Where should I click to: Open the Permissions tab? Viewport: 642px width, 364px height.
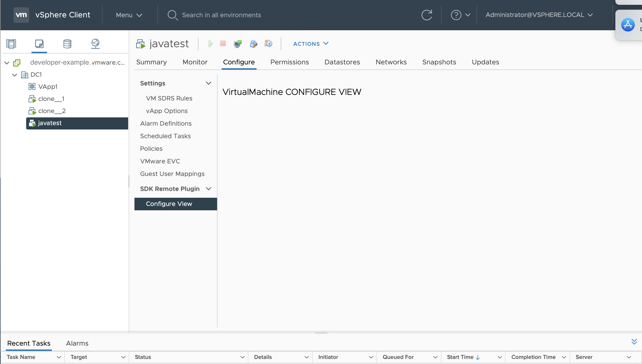(x=290, y=62)
